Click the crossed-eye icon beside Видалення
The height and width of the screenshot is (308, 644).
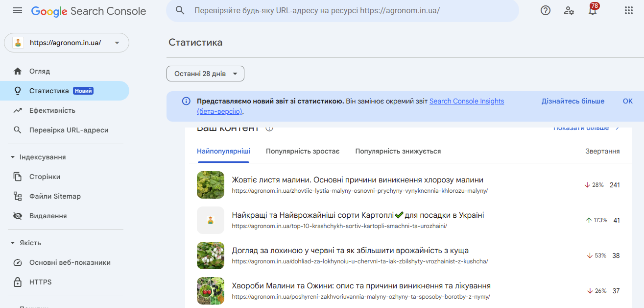pyautogui.click(x=18, y=216)
